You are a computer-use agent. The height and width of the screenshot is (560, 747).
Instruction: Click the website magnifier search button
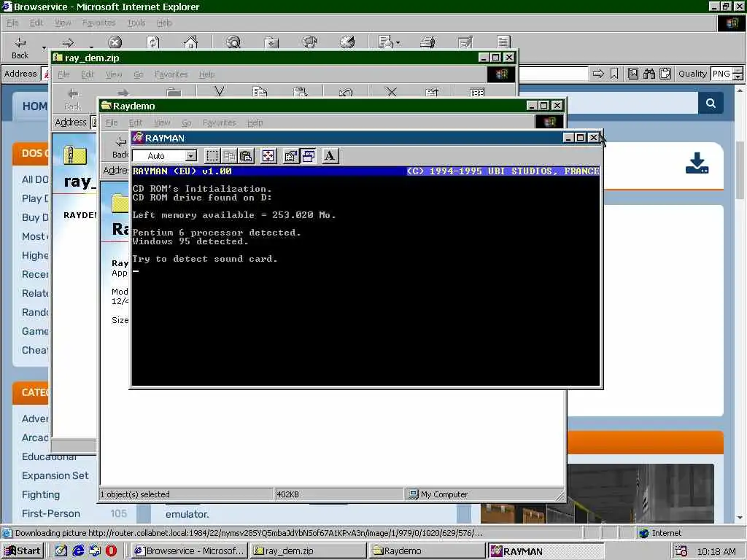pos(711,104)
